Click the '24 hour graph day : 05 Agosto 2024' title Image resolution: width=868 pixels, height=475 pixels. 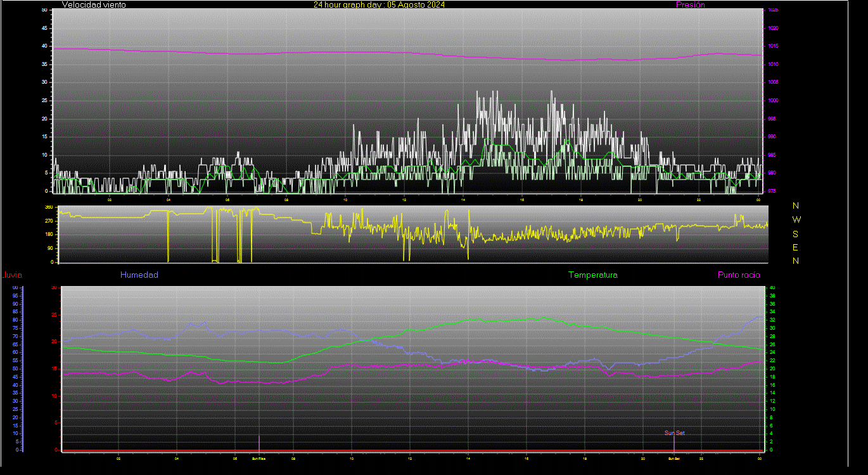(x=379, y=4)
